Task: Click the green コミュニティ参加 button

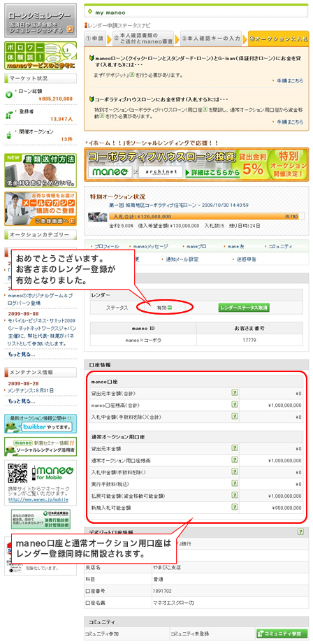Action: point(281,633)
